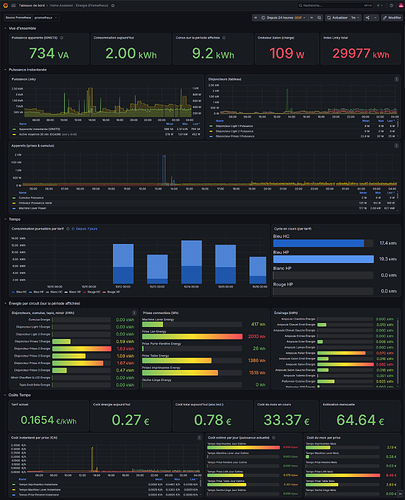Open Coût instantané par prise panel menu
Viewport: 405px width, 500px height.
[199, 437]
